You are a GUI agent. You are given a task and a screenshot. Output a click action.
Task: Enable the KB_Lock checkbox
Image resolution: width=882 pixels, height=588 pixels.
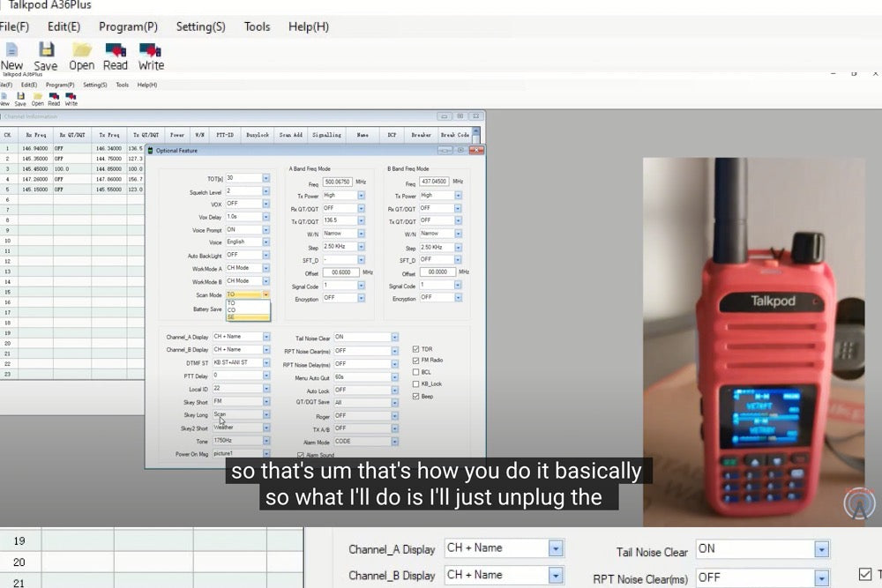(x=416, y=384)
